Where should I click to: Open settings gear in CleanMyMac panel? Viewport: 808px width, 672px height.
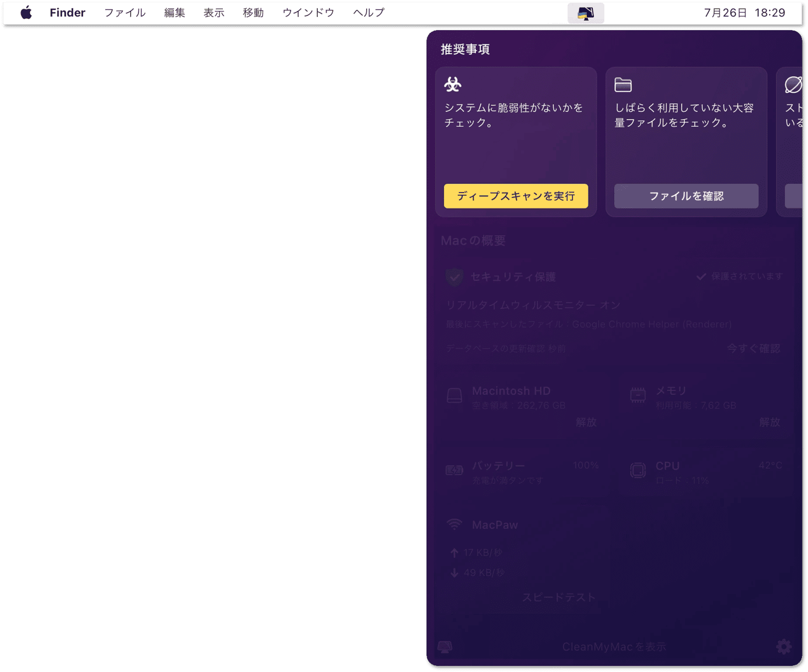point(784,646)
